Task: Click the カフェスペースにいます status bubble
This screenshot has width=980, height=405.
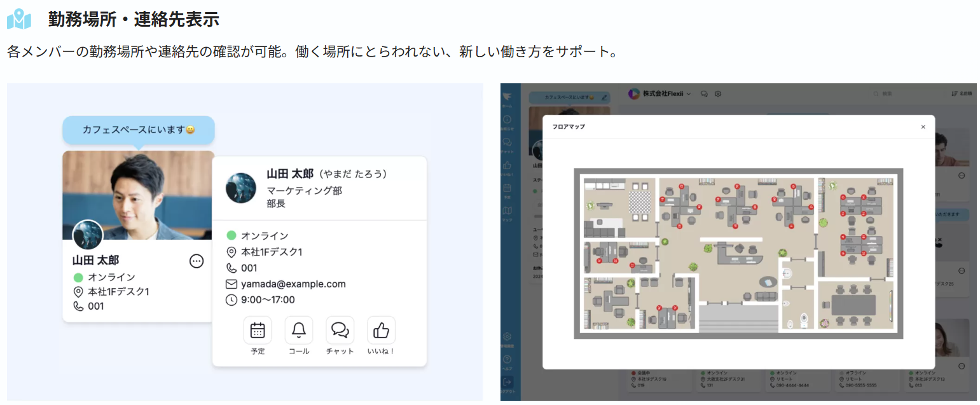Action: 138,130
